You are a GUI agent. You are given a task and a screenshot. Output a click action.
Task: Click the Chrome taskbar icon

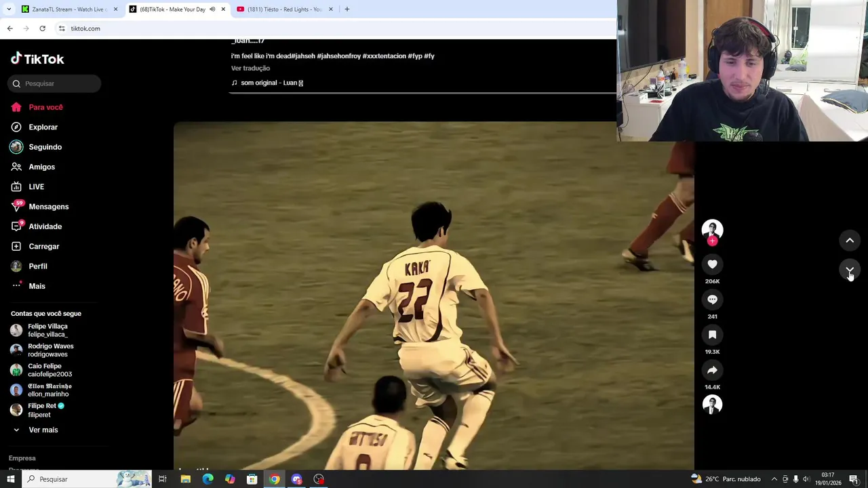274,479
